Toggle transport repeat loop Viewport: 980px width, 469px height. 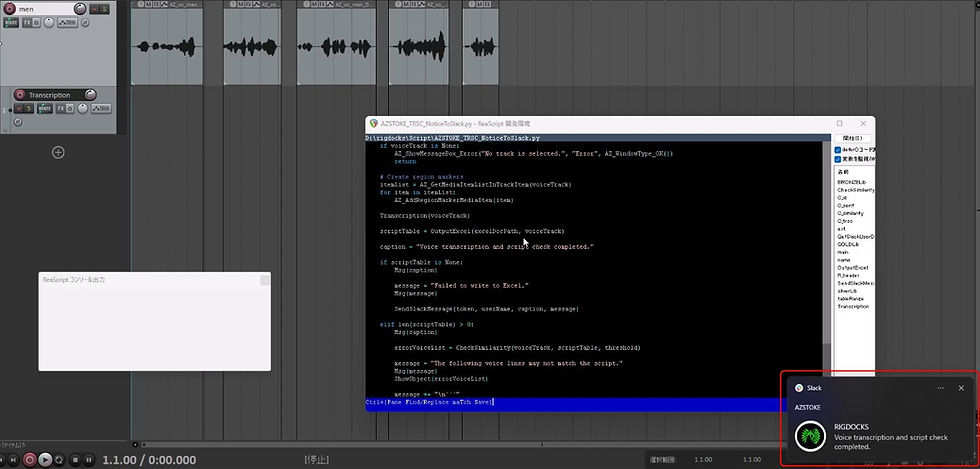pyautogui.click(x=59, y=460)
